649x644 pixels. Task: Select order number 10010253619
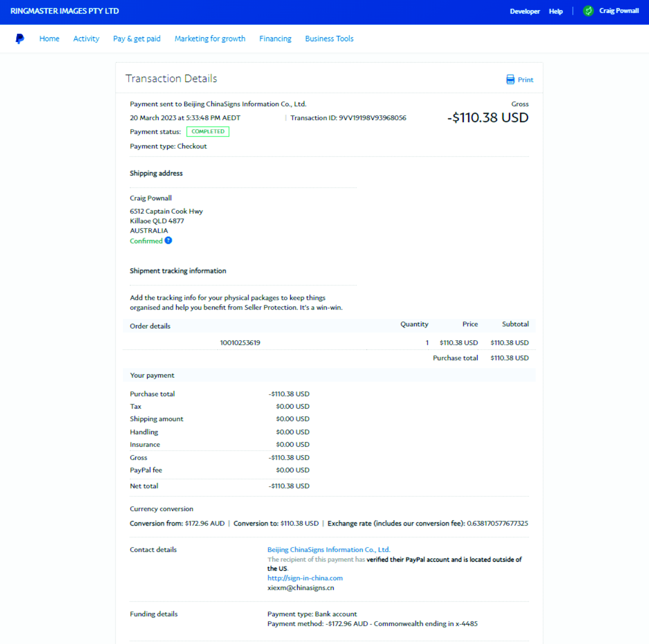point(240,343)
